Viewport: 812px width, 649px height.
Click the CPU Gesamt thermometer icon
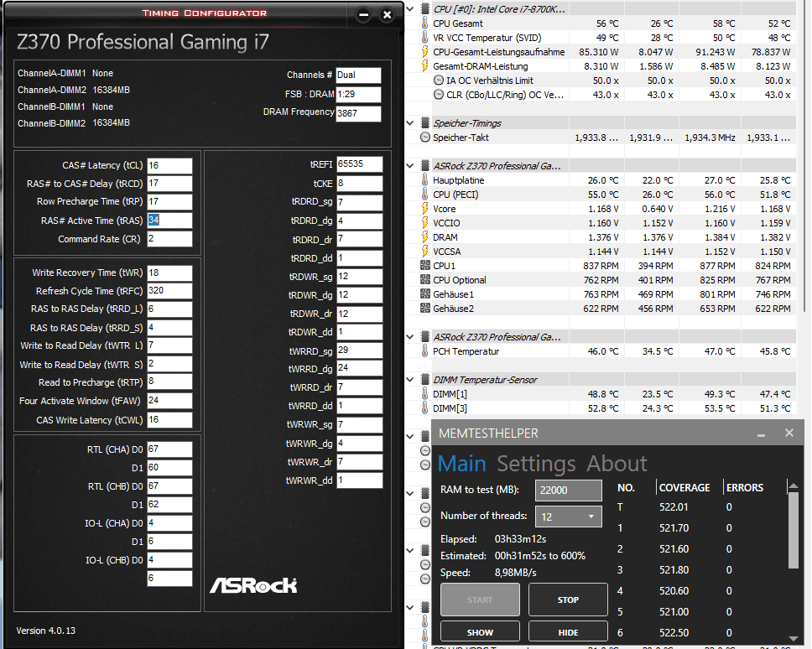(424, 23)
